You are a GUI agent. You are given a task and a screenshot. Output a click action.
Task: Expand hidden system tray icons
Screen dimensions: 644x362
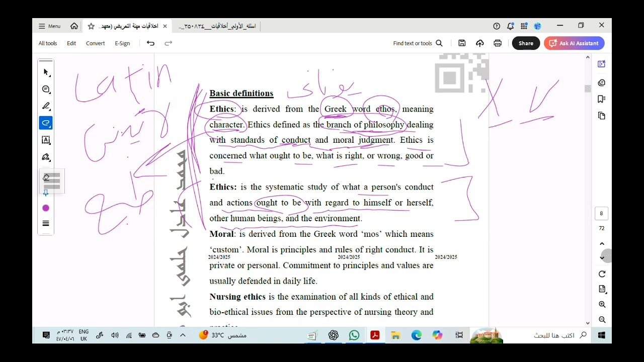pyautogui.click(x=183, y=335)
